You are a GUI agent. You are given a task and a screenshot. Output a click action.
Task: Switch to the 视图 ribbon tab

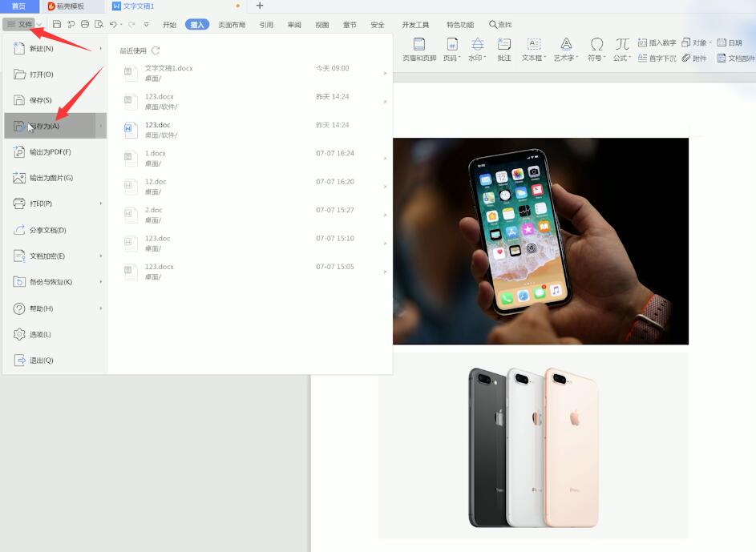pos(322,25)
